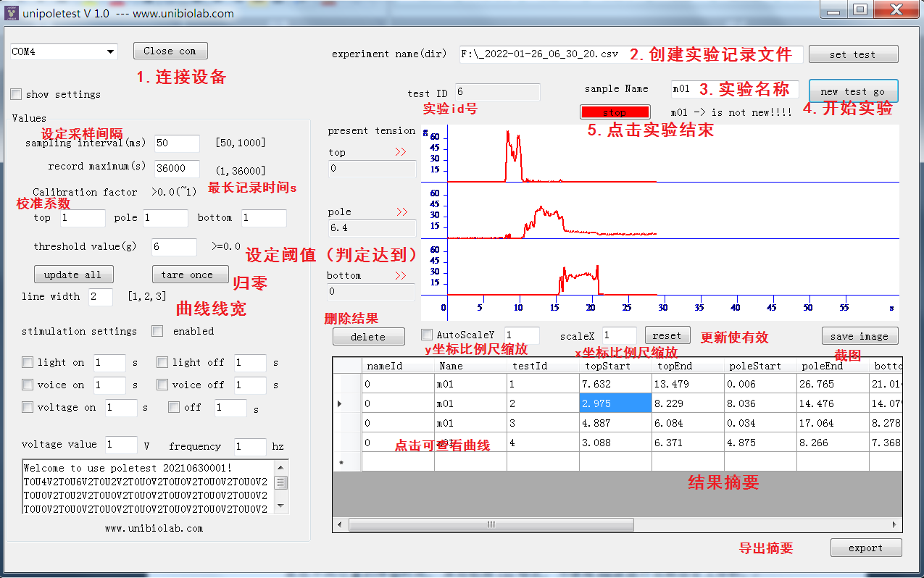The height and width of the screenshot is (578, 924).
Task: Click the table horizontal scrollbar thumb
Action: coord(491,524)
